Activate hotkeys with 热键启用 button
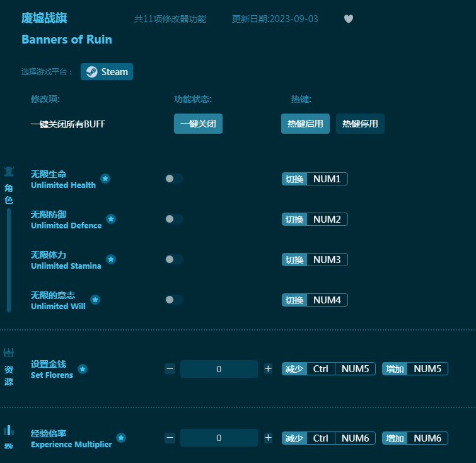 [305, 124]
